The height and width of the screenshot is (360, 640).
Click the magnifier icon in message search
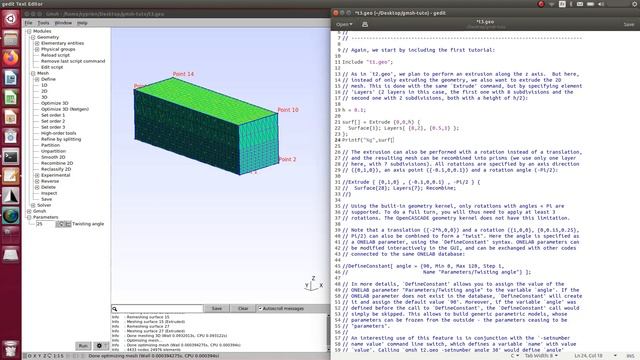pos(115,309)
